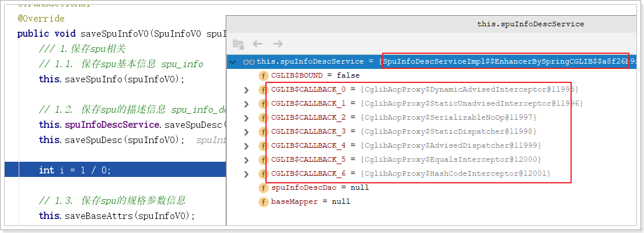The width and height of the screenshot is (644, 233).
Task: Click the comment 保存spu的规格参数信息
Action: tap(133, 200)
